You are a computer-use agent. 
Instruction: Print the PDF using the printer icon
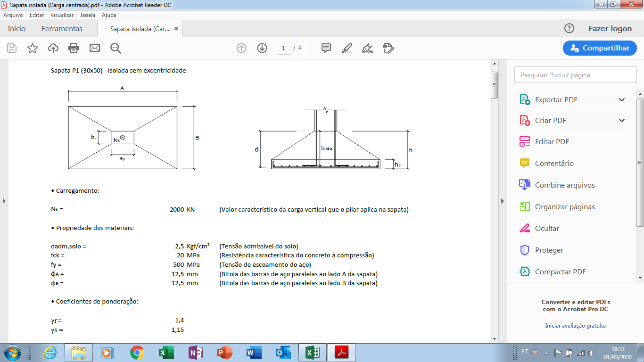pos(74,48)
